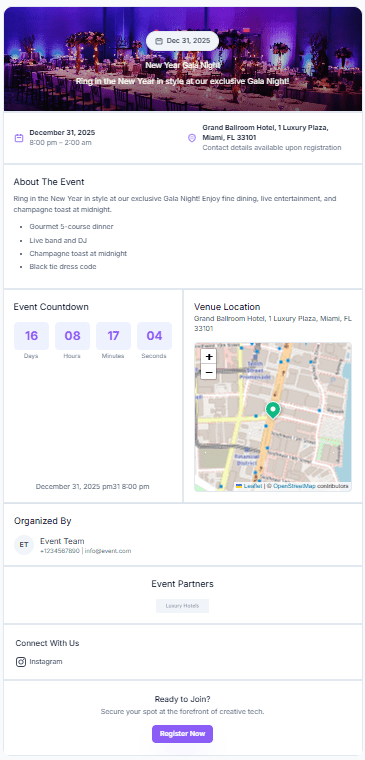Click the "About The Event" heading

(x=49, y=182)
